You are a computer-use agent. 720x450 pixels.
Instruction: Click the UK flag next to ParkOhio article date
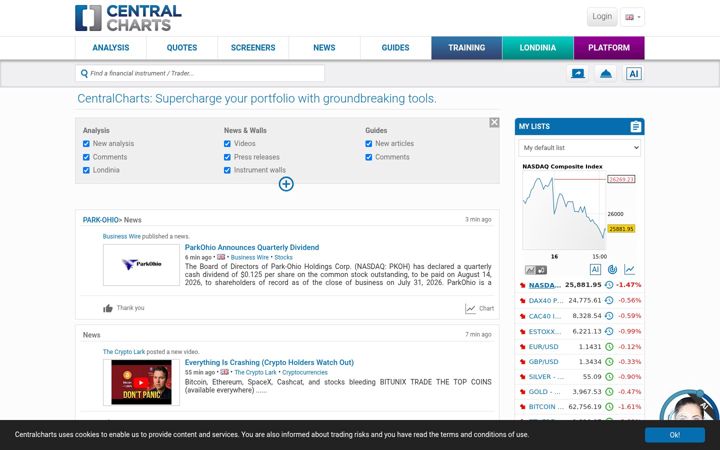click(x=221, y=257)
